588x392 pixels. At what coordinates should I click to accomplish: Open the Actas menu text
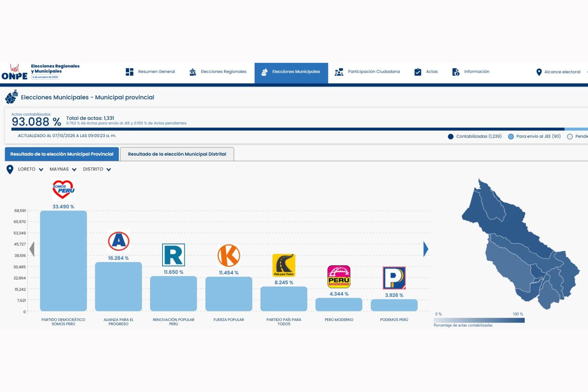coord(432,72)
